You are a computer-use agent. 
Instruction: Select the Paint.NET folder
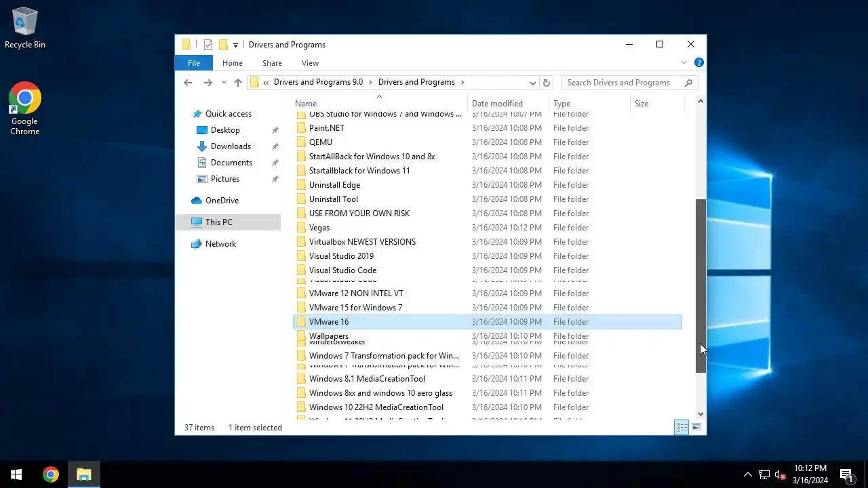tap(487, 128)
